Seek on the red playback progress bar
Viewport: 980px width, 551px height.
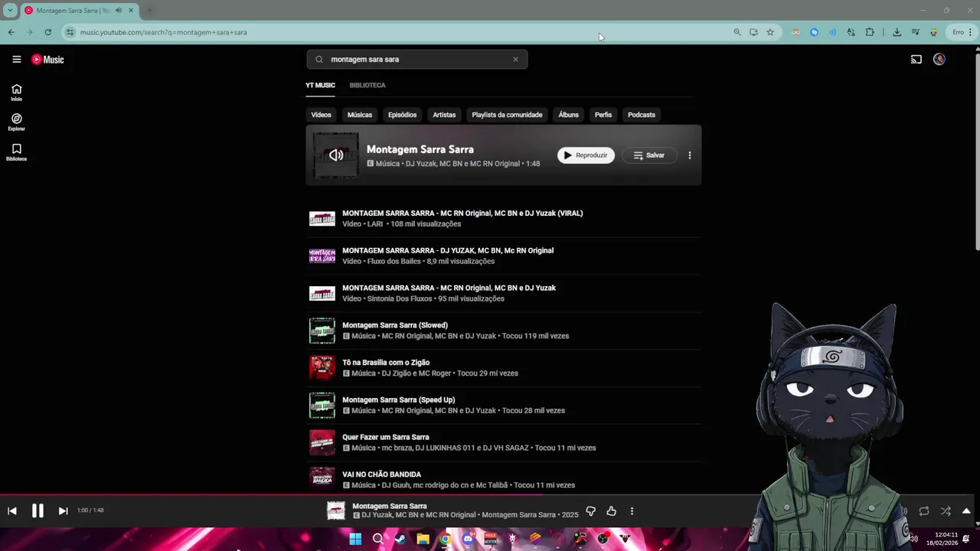(x=272, y=494)
